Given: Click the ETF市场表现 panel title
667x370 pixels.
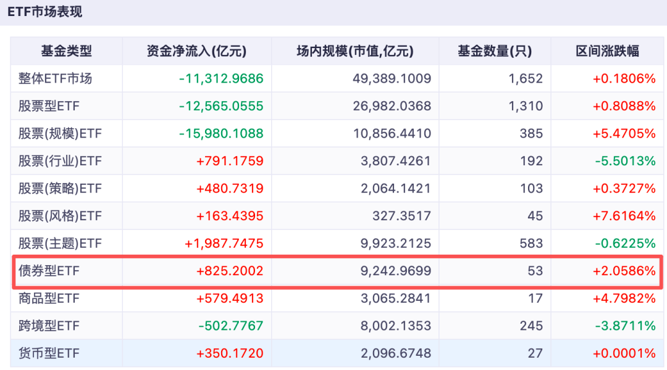Looking at the screenshot, I should pyautogui.click(x=45, y=11).
